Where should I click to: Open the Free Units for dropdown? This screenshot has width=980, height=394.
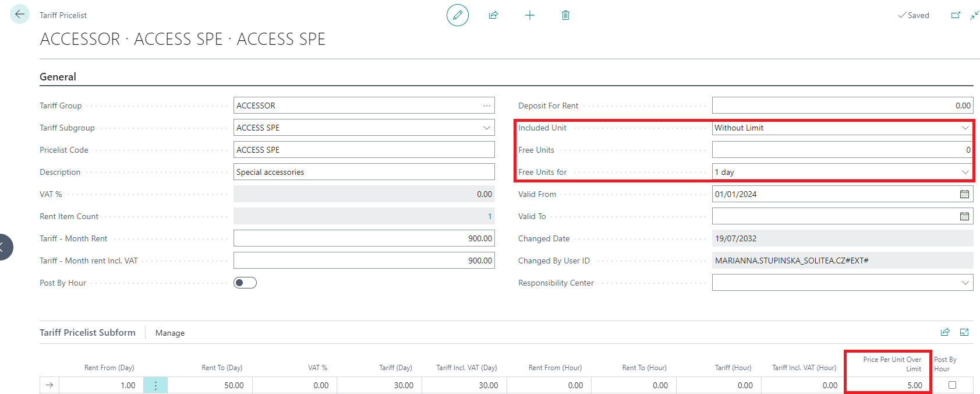pos(965,172)
